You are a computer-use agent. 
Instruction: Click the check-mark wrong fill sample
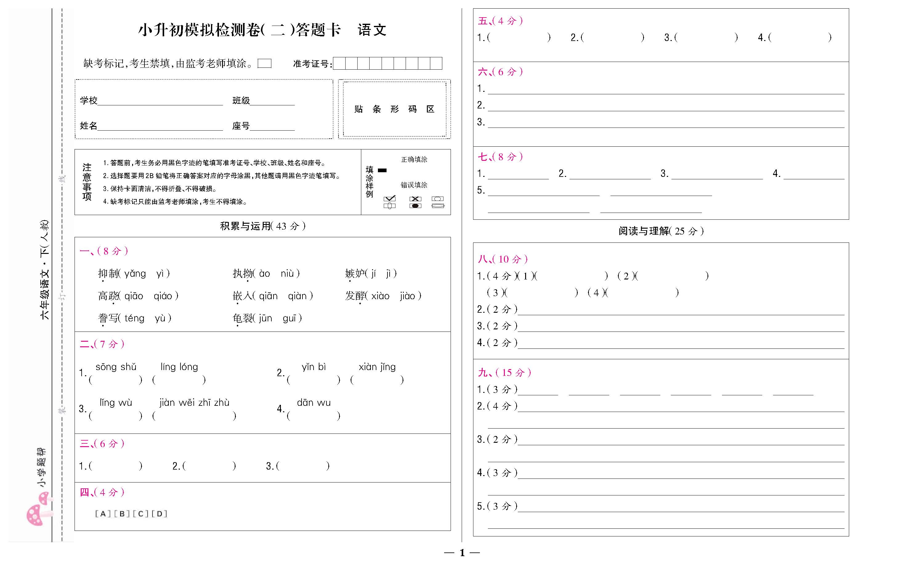tap(390, 199)
